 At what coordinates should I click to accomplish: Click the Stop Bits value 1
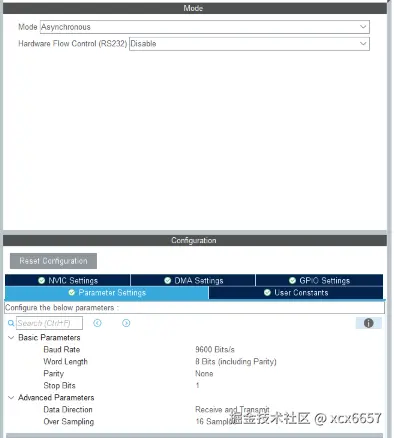pyautogui.click(x=197, y=386)
